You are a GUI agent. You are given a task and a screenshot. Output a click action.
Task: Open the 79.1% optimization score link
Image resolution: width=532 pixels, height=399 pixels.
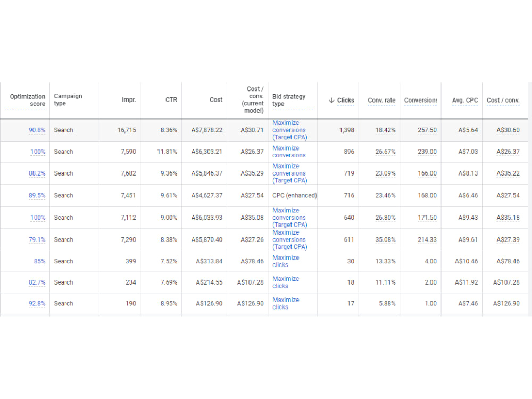[x=37, y=239]
